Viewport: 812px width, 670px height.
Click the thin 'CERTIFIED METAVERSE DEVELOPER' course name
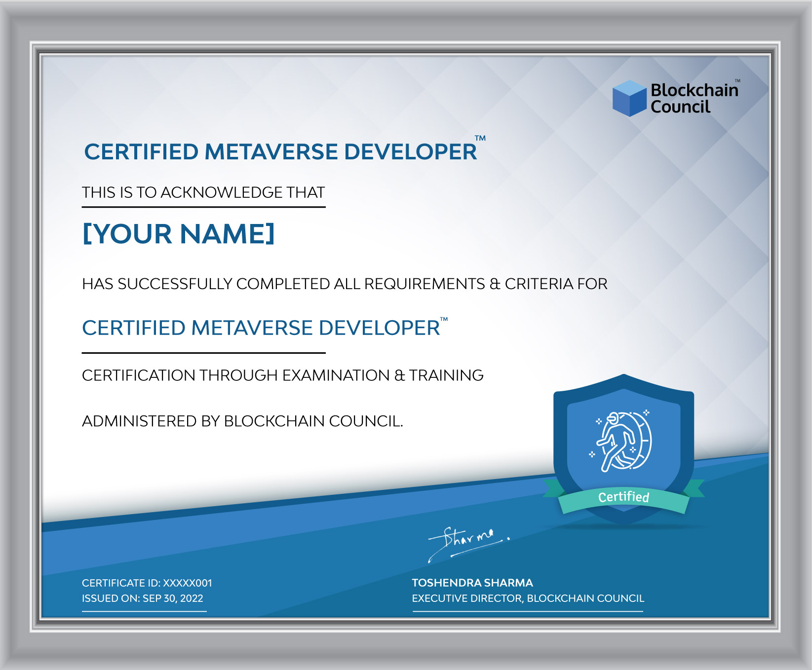coord(261,328)
